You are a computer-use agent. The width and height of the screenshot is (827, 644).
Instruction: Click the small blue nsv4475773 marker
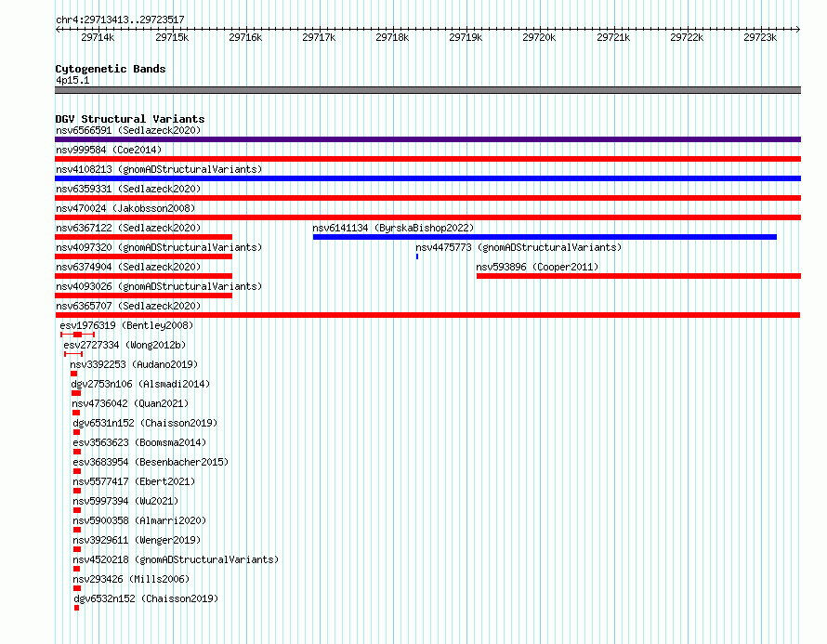[x=417, y=256]
